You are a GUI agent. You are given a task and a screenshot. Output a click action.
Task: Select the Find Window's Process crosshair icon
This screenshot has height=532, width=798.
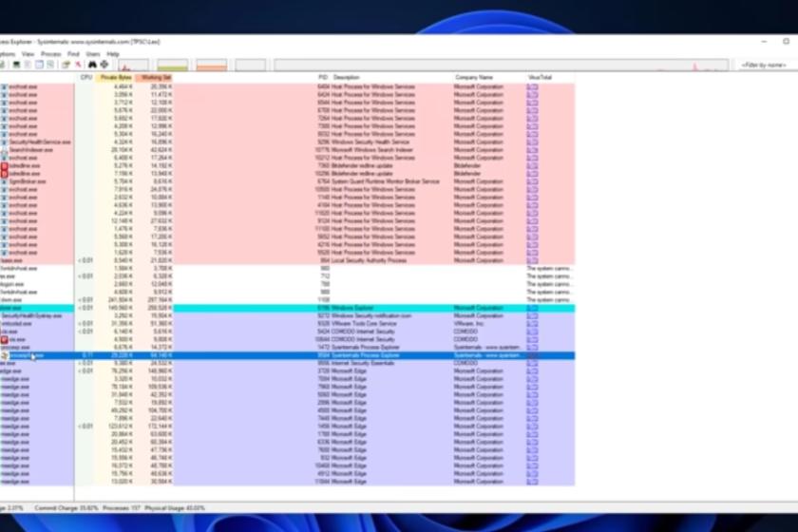[104, 65]
